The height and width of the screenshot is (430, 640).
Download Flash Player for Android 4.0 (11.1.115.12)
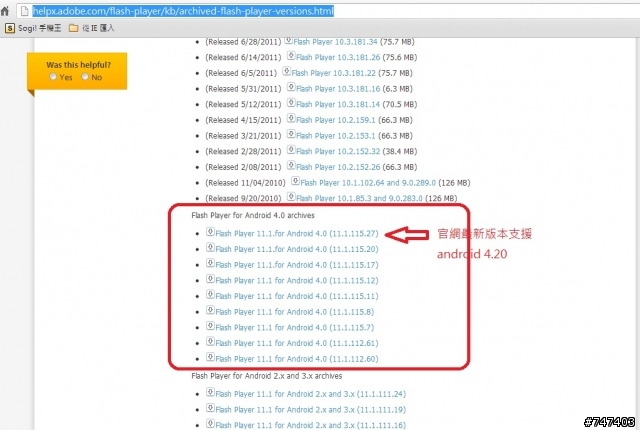click(x=297, y=281)
